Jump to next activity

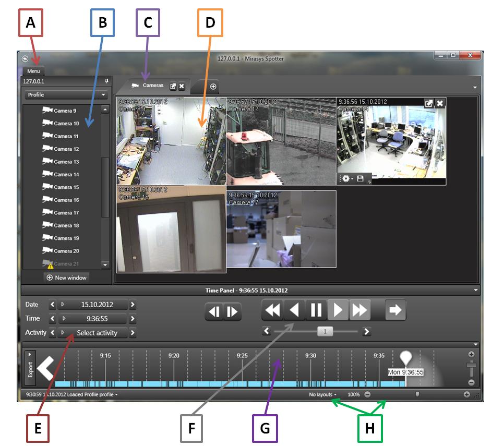(x=133, y=333)
